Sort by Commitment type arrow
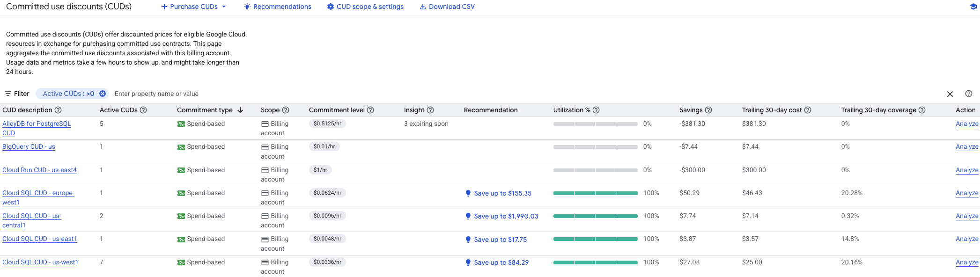This screenshot has width=980, height=277. 240,110
